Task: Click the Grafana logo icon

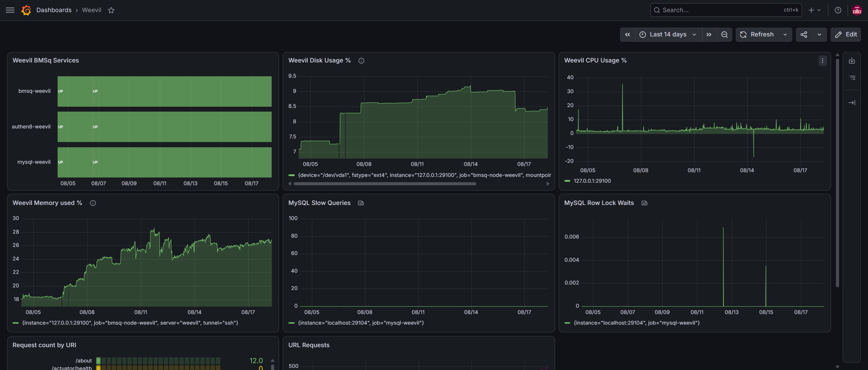Action: pos(26,10)
